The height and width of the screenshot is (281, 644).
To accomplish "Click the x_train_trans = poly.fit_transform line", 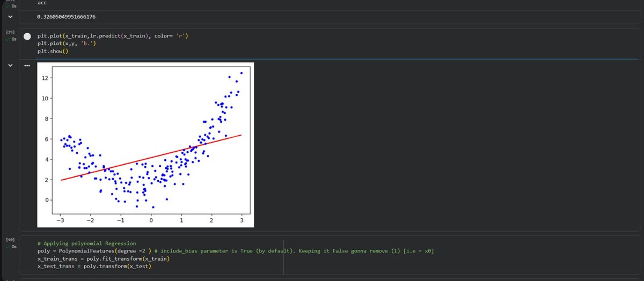I will 104,258.
